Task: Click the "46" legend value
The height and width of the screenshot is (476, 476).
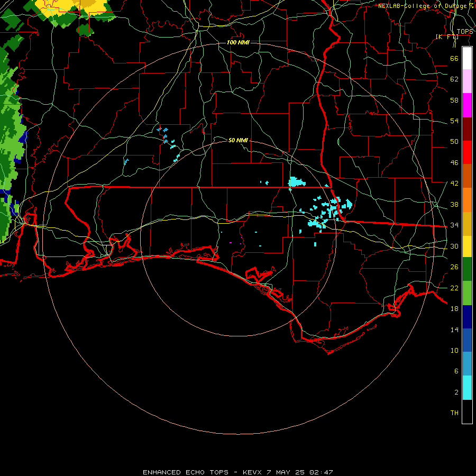Action: tap(454, 163)
